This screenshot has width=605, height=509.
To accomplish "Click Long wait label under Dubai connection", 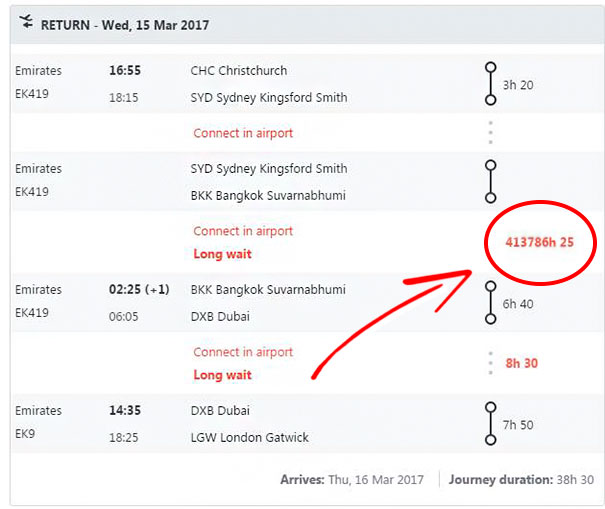I will coord(223,375).
